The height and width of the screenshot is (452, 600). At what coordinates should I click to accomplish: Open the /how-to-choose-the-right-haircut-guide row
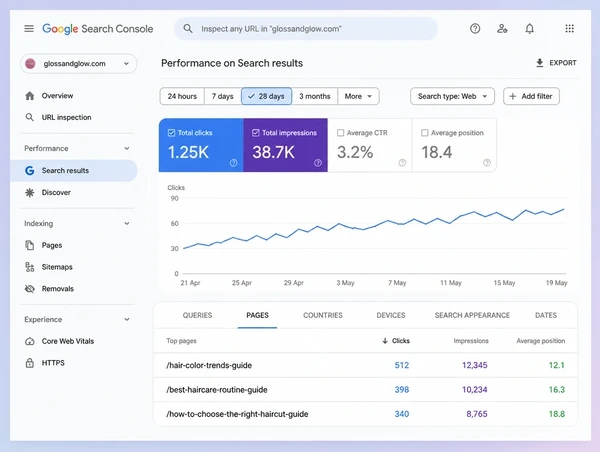click(365, 414)
